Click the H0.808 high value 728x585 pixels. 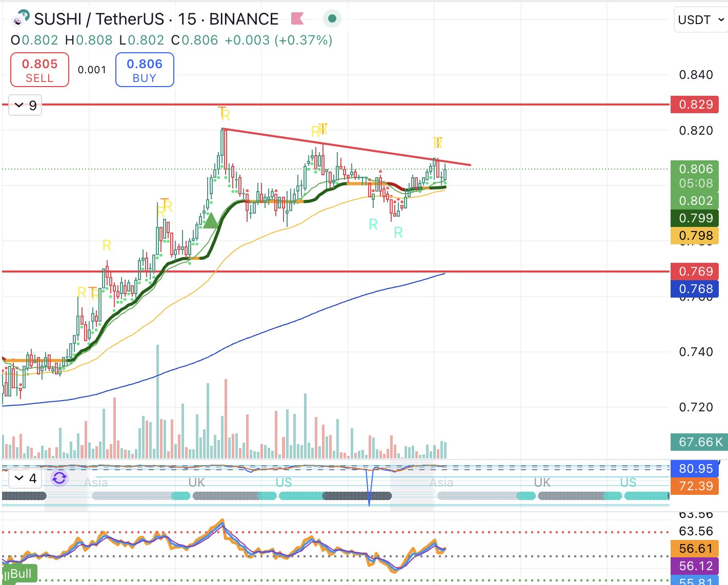pos(88,40)
